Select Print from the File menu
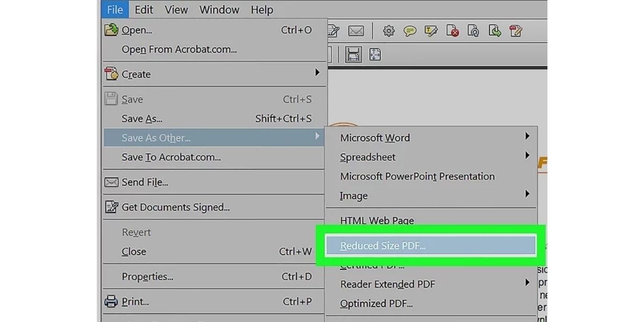This screenshot has width=644, height=322. (136, 301)
